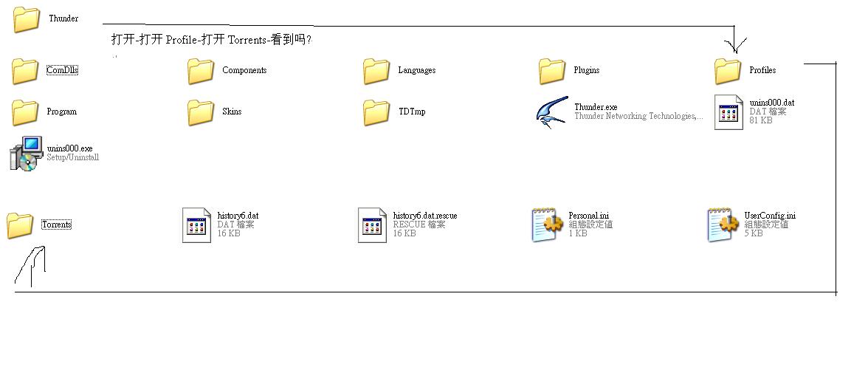868x370 pixels.
Task: Click the history6.dat.rescue file name
Action: [x=425, y=216]
